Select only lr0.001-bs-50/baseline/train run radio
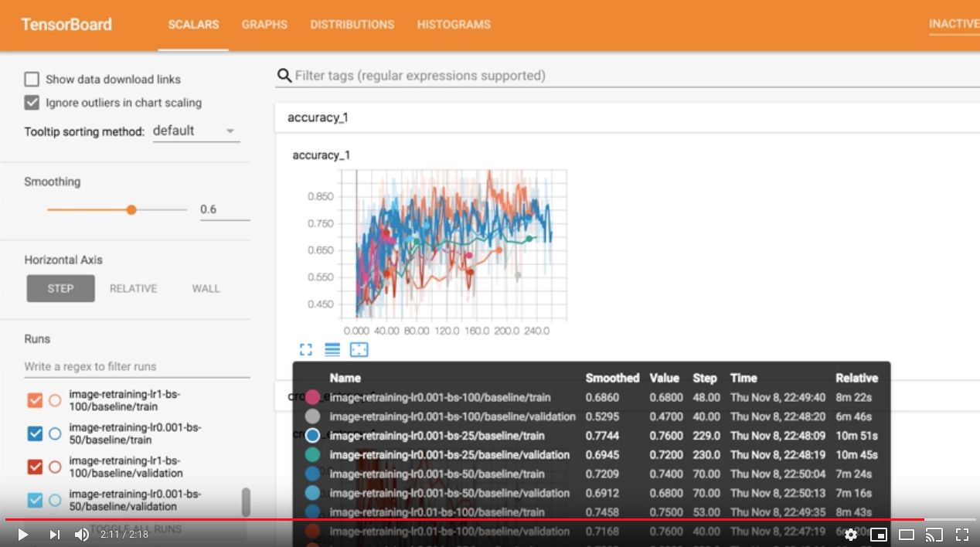Image resolution: width=980 pixels, height=547 pixels. coord(55,433)
